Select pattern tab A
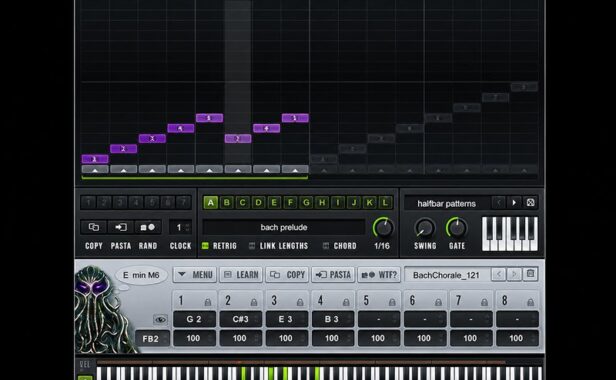The height and width of the screenshot is (380, 616). [x=211, y=202]
